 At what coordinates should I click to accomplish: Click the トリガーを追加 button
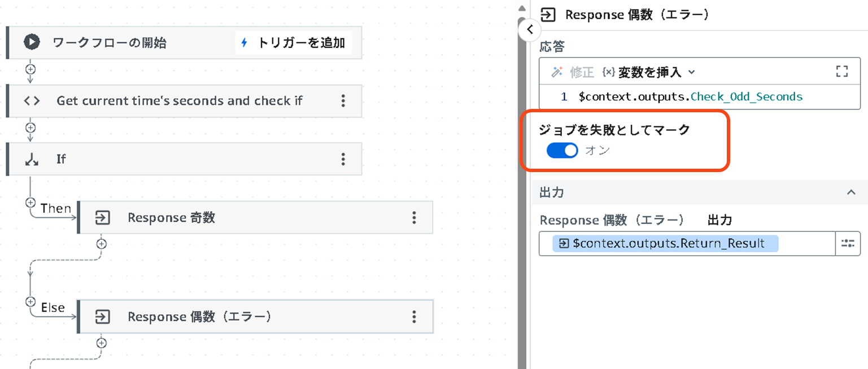pyautogui.click(x=294, y=42)
